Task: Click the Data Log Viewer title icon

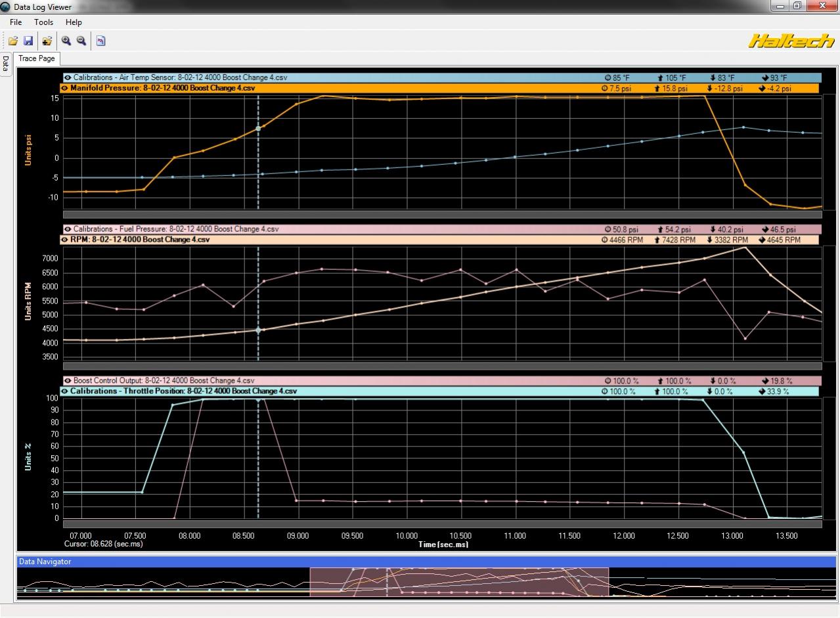Action: click(5, 7)
